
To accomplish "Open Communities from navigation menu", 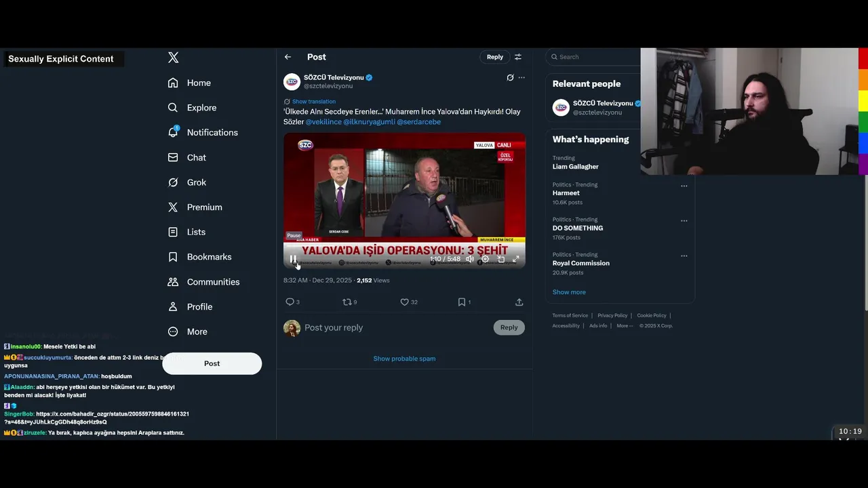I will tap(213, 282).
